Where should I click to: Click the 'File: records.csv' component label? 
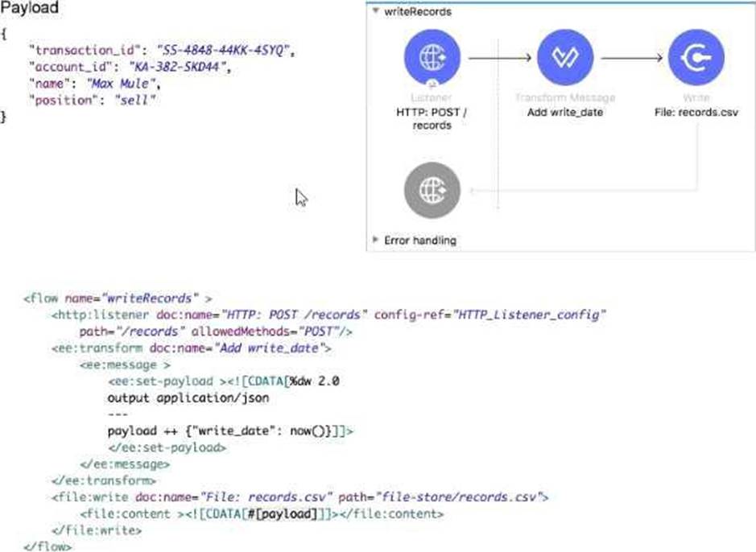pos(696,113)
